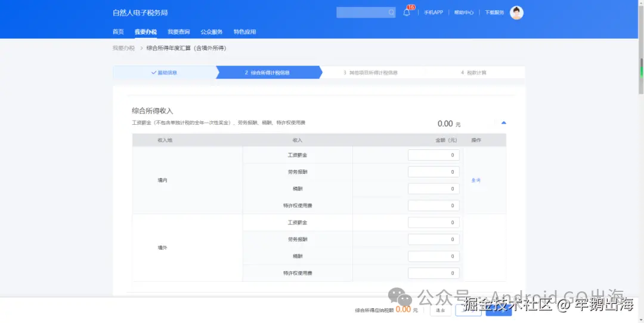Collapse the 综合所得收入 section with the blue arrow

coord(503,122)
